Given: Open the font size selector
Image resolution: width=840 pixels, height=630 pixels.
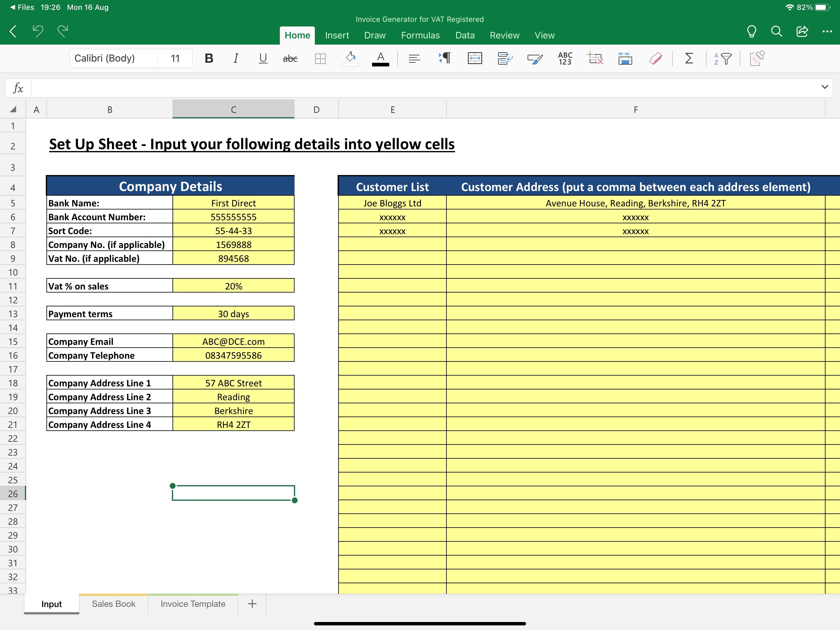Looking at the screenshot, I should point(174,58).
